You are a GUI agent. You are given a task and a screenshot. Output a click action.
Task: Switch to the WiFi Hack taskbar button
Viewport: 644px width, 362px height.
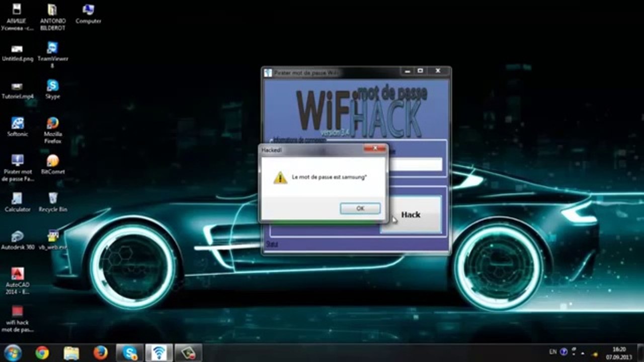pyautogui.click(x=159, y=352)
